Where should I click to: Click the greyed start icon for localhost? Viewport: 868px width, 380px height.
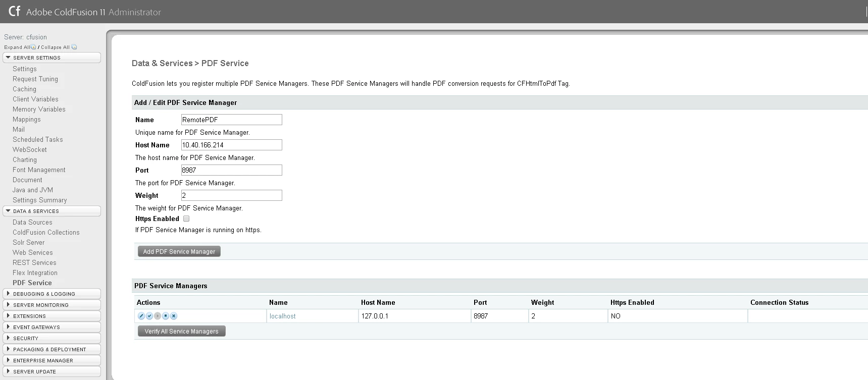(158, 316)
